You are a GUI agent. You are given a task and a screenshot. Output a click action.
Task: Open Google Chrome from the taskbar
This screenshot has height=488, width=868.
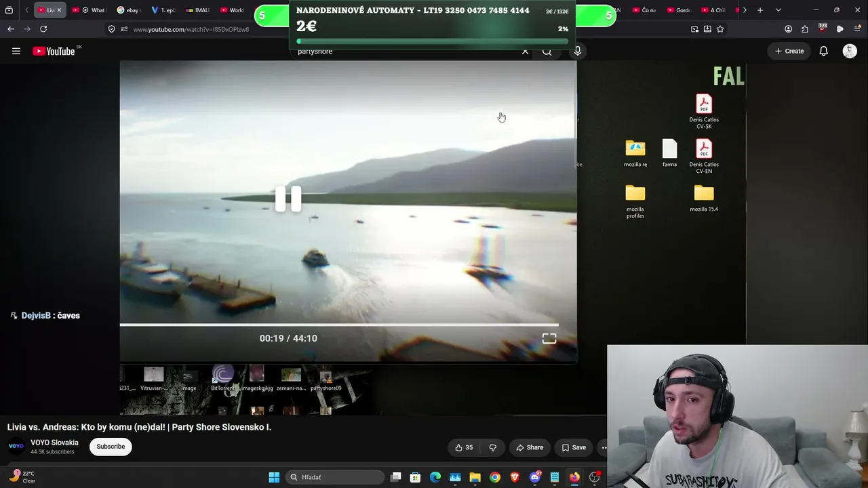(x=495, y=477)
